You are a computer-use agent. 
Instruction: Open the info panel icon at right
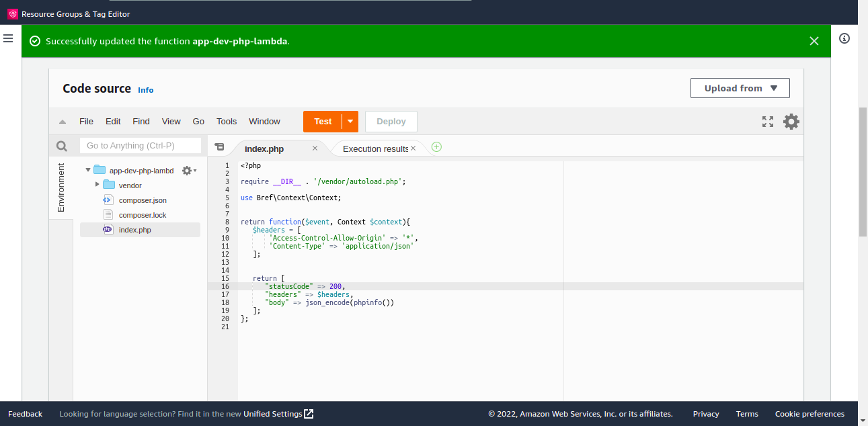(x=844, y=38)
